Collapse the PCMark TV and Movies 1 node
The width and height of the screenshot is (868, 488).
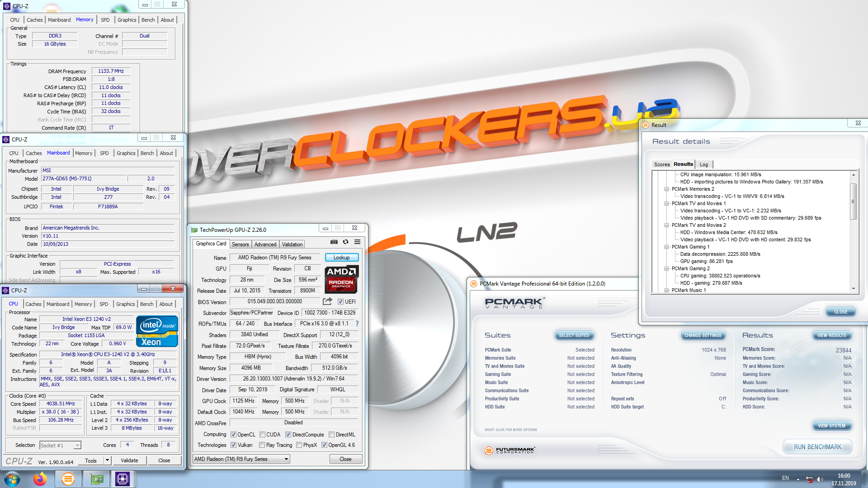click(666, 204)
